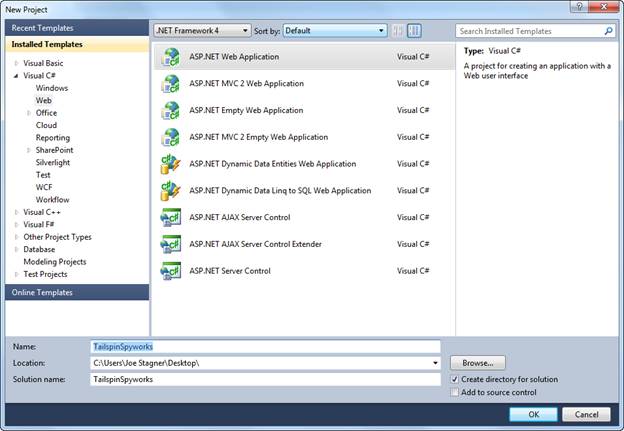Viewport: 624px width, 431px height.
Task: Click the Dynamic Data Entities Web Application icon
Action: (170, 164)
